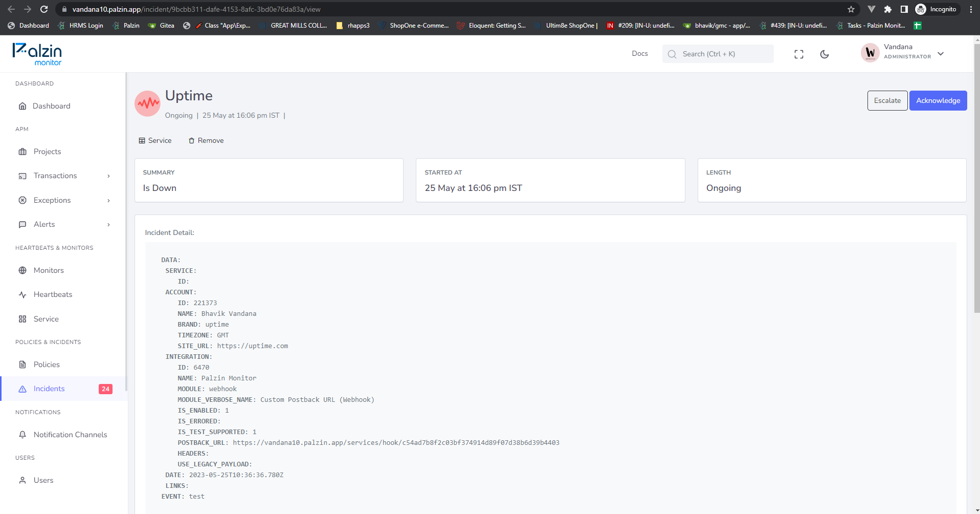Viewport: 980px width, 514px height.
Task: Click the browser address bar URL
Action: click(196, 9)
